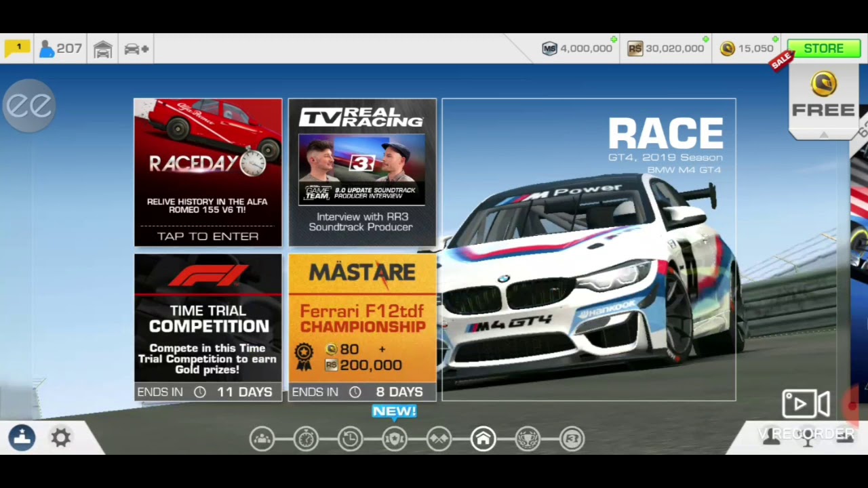The height and width of the screenshot is (488, 868).
Task: Open the crossed checkered flags nav icon
Action: pyautogui.click(x=439, y=439)
